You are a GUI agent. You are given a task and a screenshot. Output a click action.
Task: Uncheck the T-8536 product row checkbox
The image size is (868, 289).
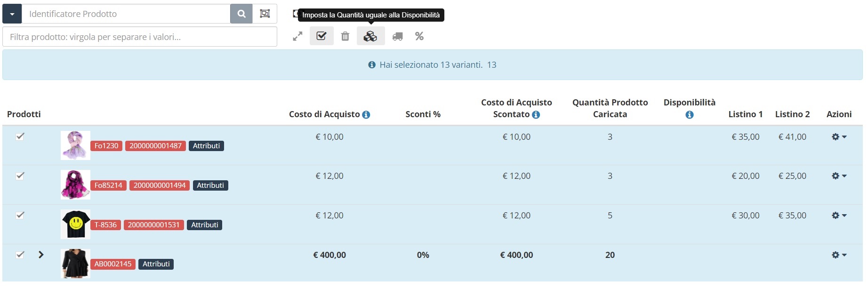click(x=20, y=215)
